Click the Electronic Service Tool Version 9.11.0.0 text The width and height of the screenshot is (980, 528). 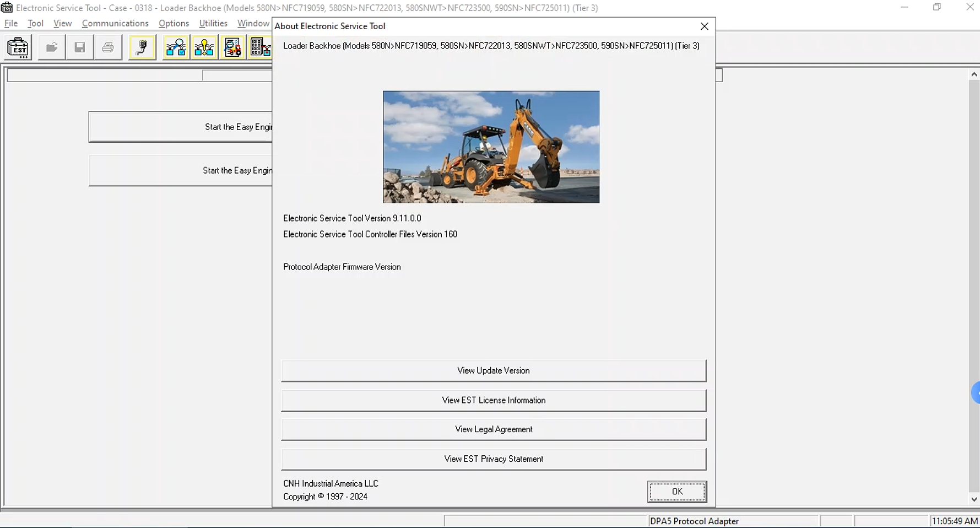point(352,219)
